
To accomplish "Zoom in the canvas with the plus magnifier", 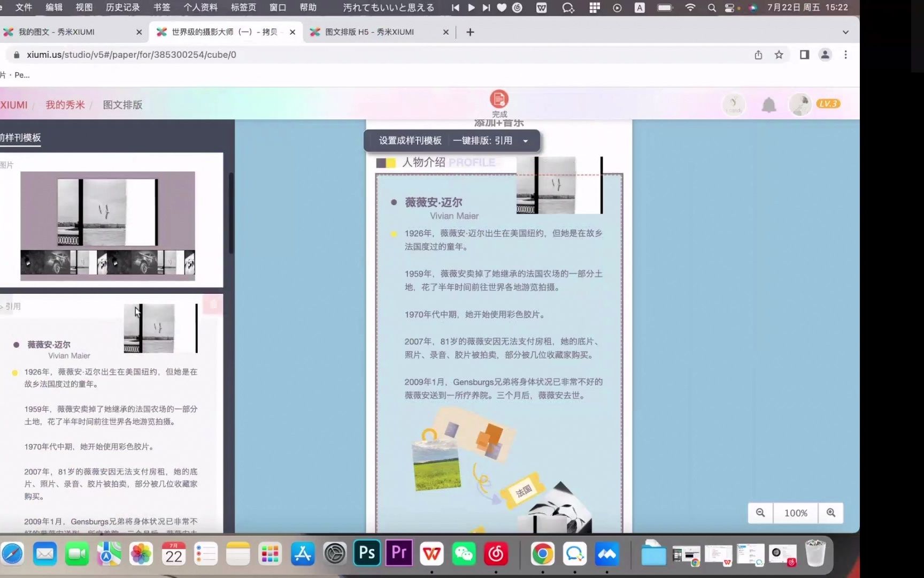I will click(831, 513).
